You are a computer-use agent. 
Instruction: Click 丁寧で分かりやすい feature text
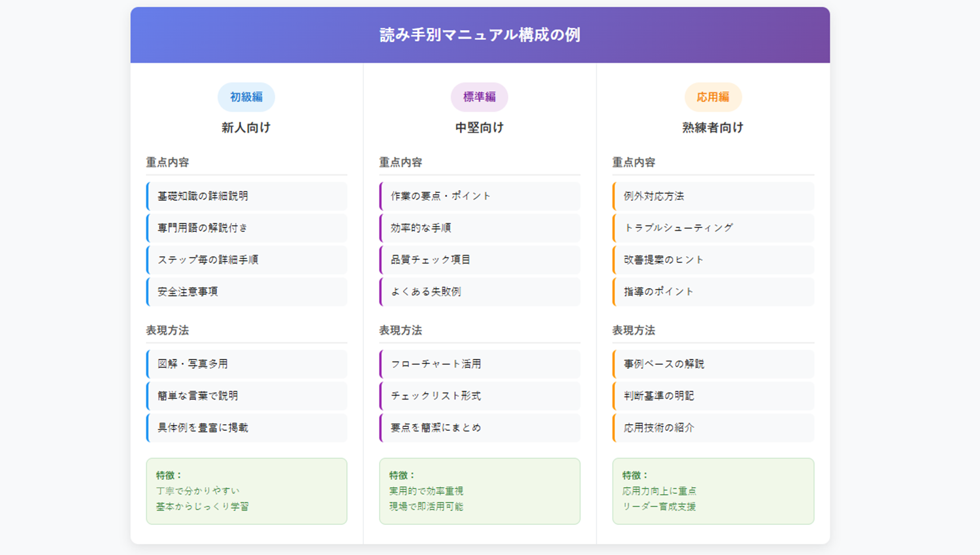[x=198, y=491]
